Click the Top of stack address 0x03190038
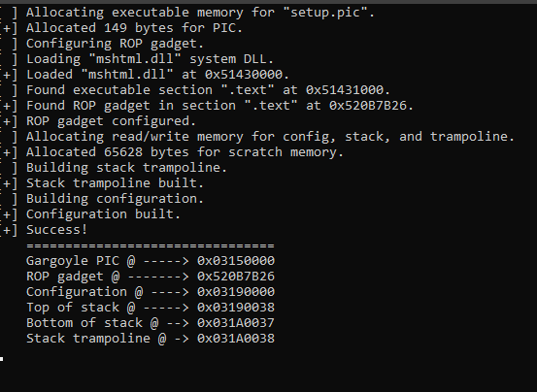Screen dimensions: 537x392 (236, 308)
